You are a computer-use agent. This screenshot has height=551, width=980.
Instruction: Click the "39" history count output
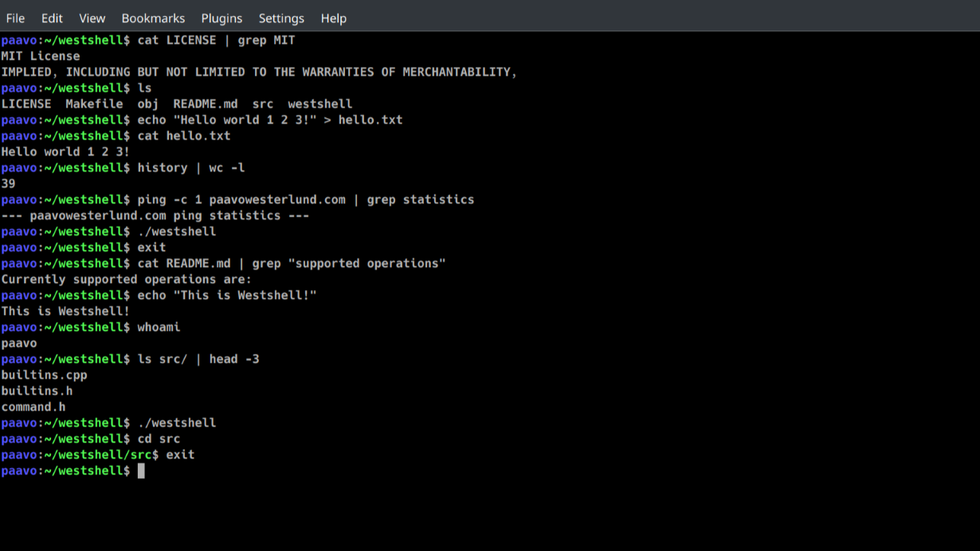[9, 183]
